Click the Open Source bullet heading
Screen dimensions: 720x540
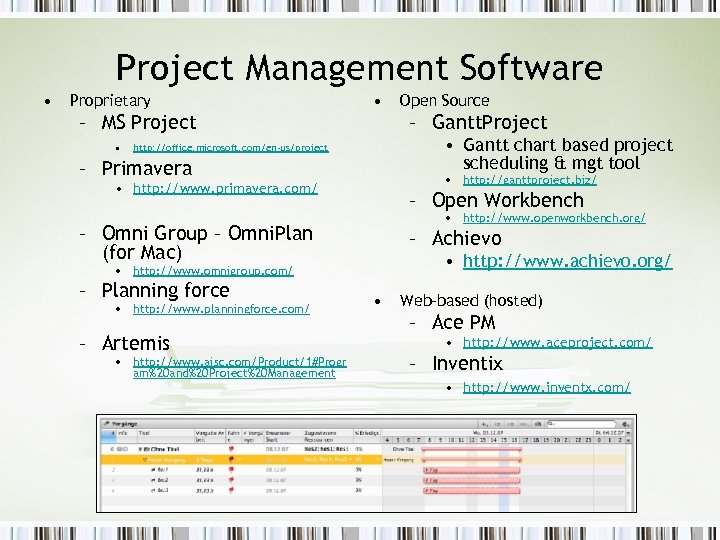coord(444,101)
